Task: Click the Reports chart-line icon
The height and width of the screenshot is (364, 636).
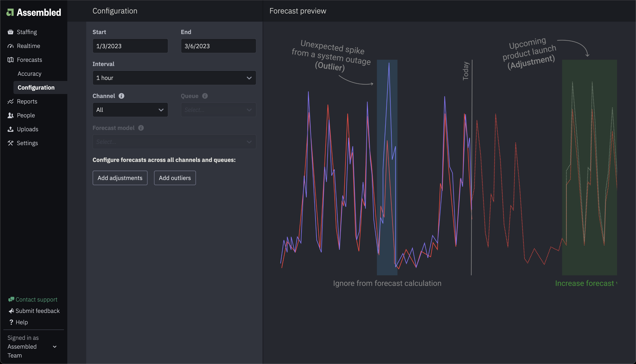Action: [11, 102]
